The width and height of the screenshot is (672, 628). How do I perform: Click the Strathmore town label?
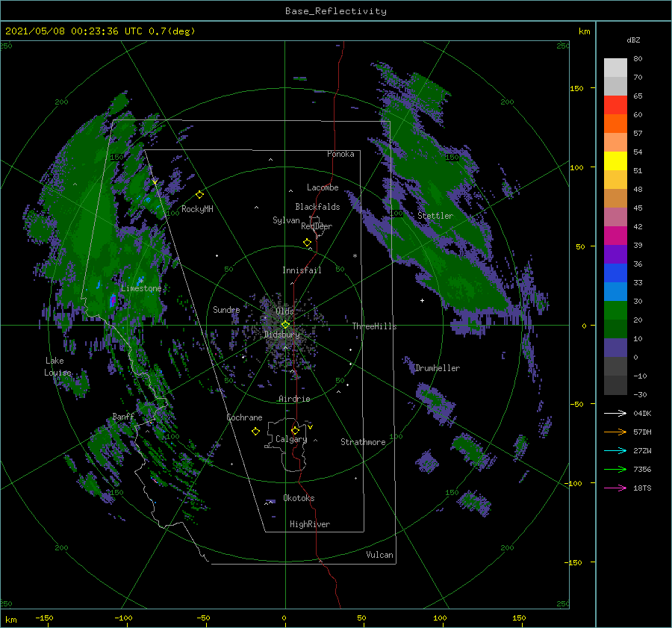(x=363, y=442)
